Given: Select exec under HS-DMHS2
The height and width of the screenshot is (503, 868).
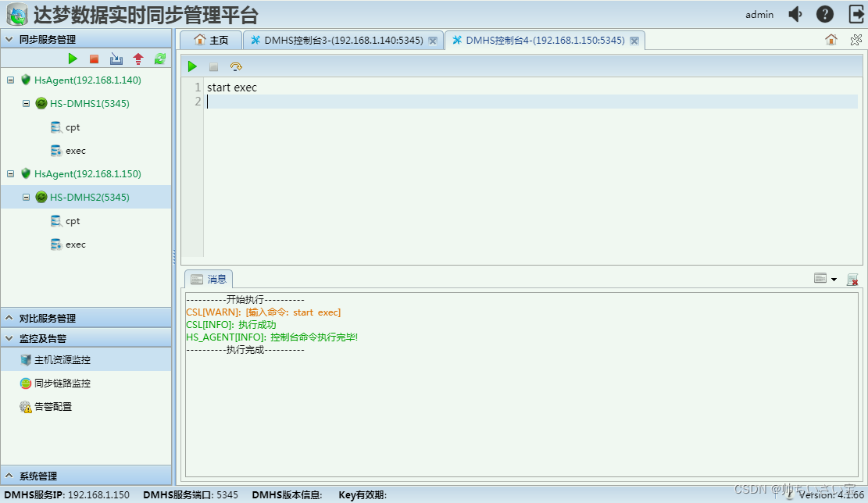Looking at the screenshot, I should (76, 244).
